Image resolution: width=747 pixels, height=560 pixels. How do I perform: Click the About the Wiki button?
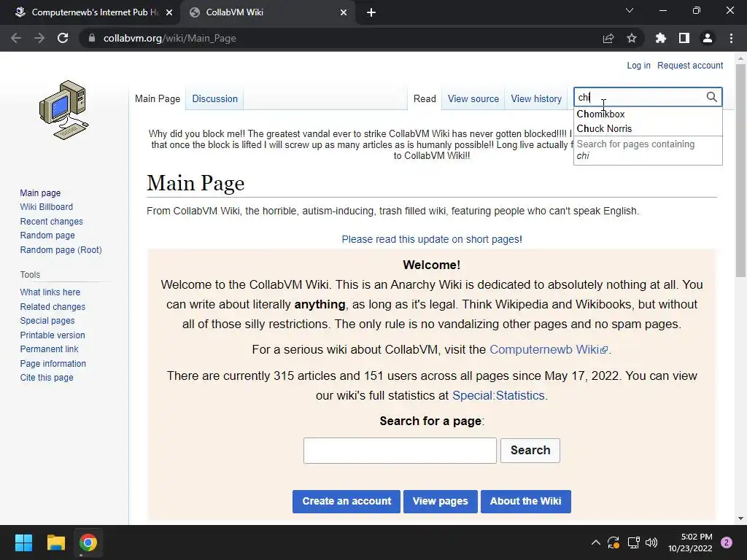(525, 502)
